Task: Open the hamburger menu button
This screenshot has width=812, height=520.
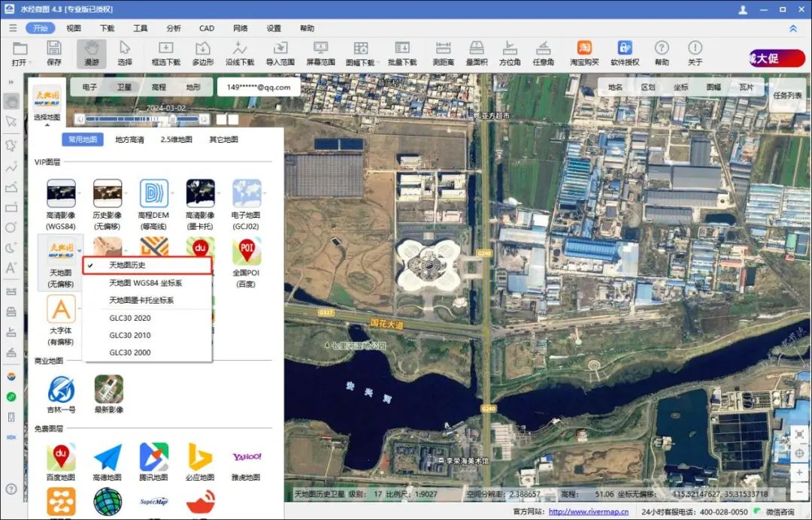Action: pos(13,28)
